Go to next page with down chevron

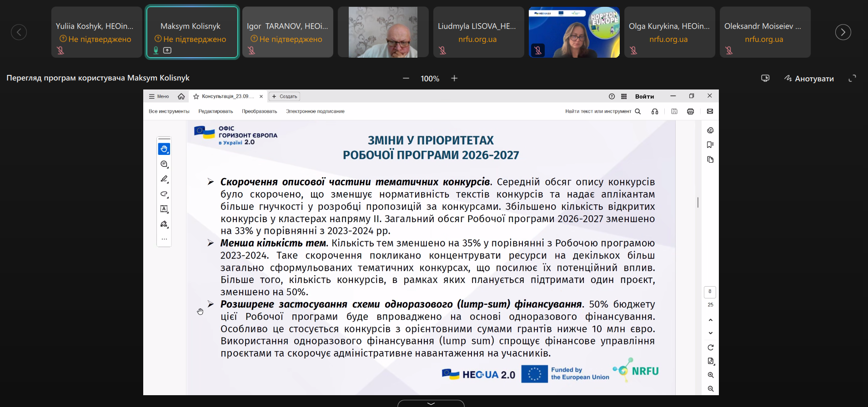coord(710,333)
